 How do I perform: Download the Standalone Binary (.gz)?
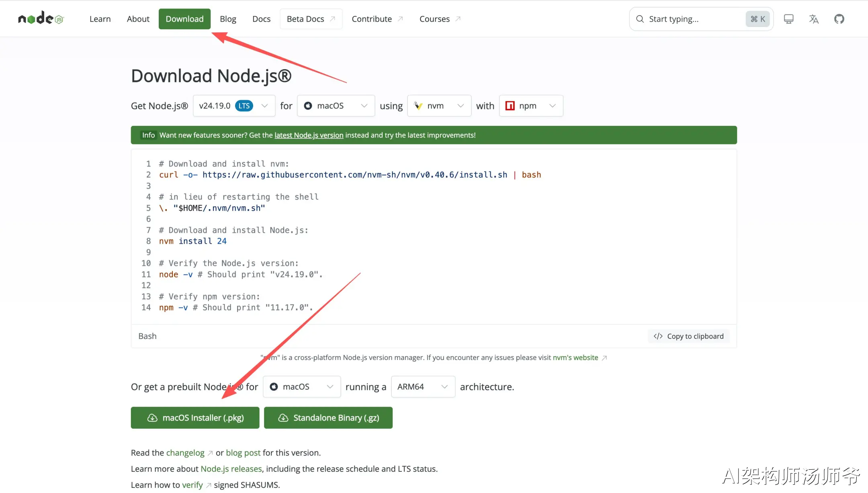click(x=328, y=418)
